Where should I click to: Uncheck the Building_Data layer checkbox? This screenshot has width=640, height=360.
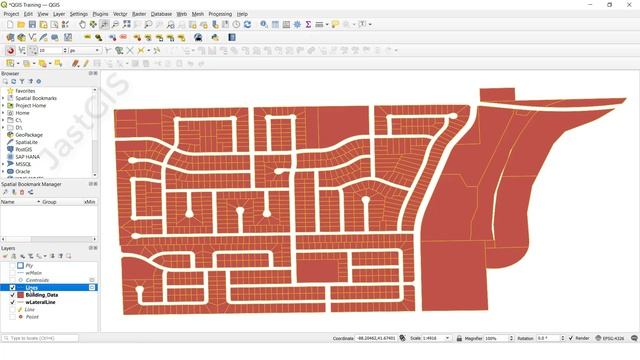pos(12,295)
